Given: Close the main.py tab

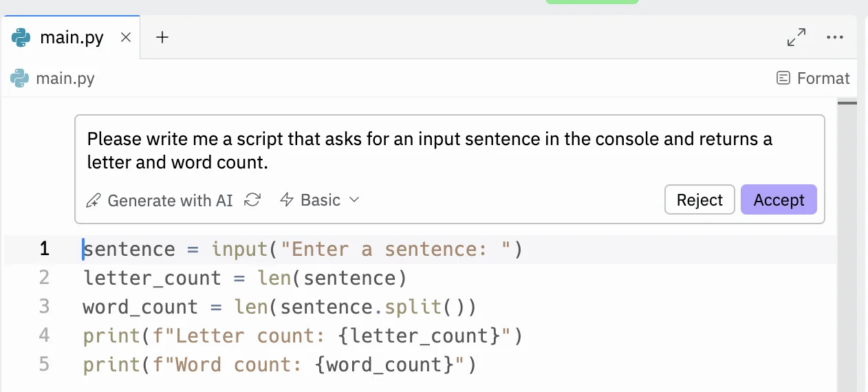Looking at the screenshot, I should [x=126, y=38].
